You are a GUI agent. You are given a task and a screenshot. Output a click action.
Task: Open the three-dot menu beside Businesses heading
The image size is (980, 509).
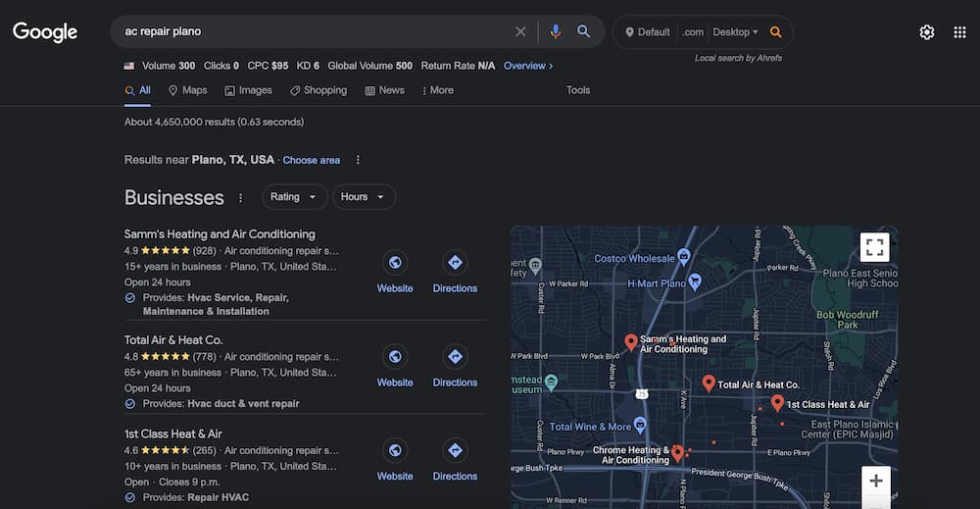point(240,197)
